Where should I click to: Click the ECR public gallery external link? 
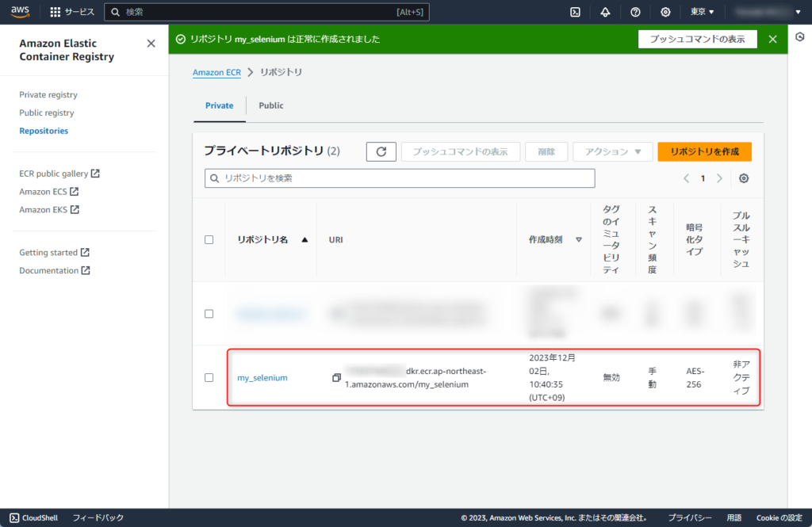tap(59, 174)
